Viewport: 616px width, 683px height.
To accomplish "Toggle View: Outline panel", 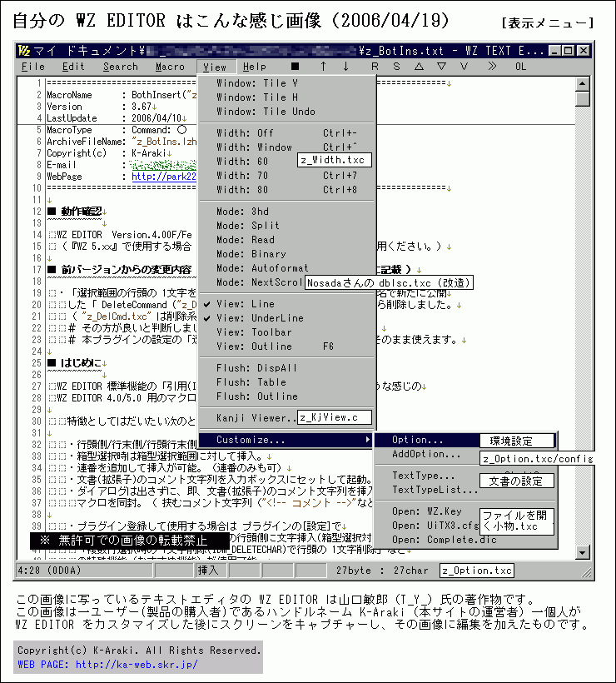I will pos(287,346).
